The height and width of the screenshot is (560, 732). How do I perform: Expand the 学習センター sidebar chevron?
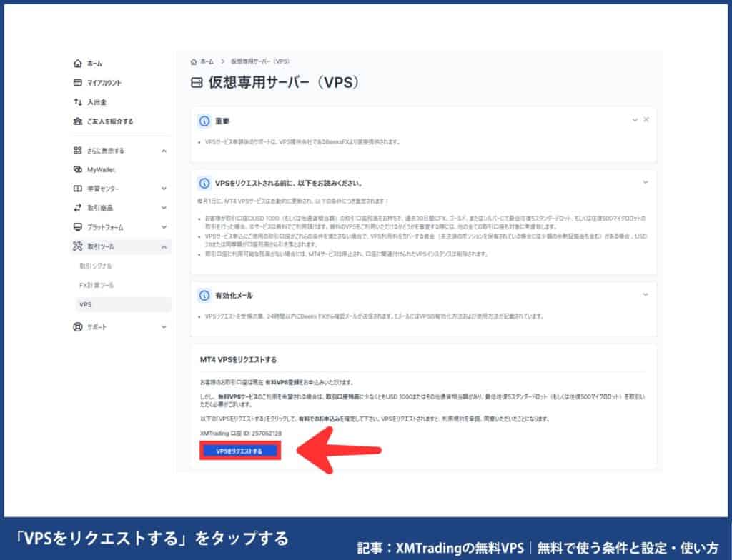[x=164, y=189]
